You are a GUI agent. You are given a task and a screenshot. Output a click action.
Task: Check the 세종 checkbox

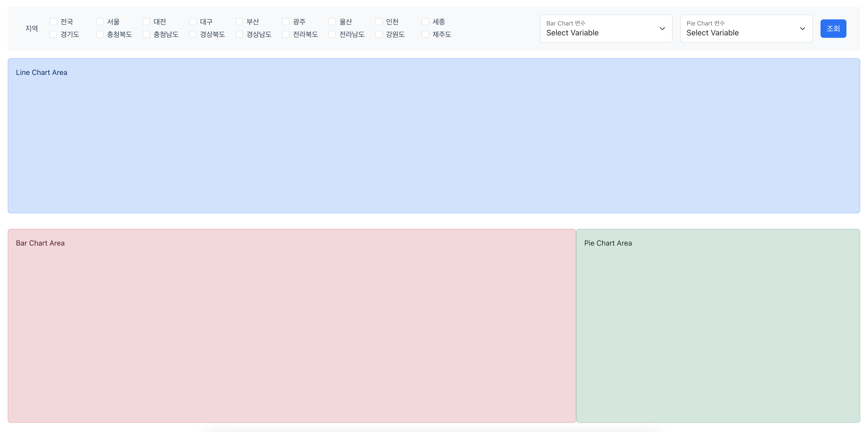point(425,22)
